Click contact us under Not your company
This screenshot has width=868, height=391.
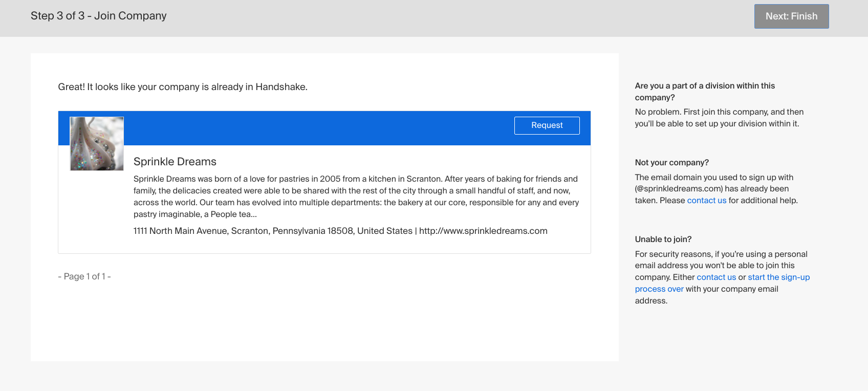[706, 201]
